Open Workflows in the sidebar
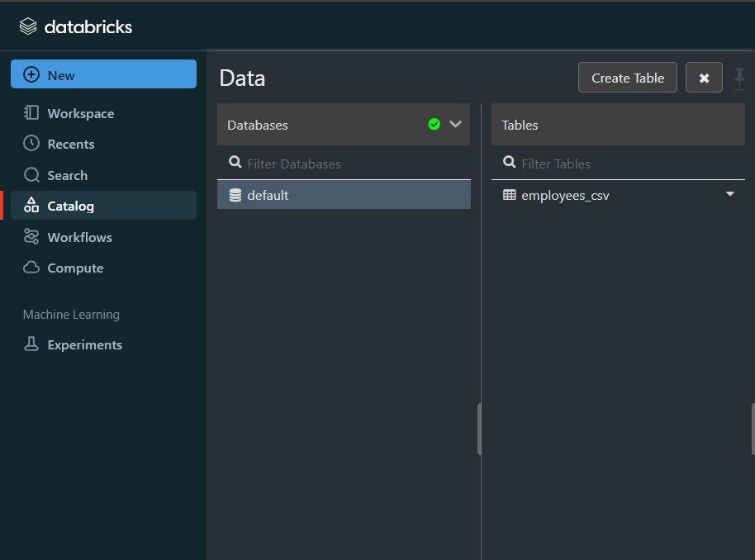This screenshot has width=755, height=560. click(103, 237)
